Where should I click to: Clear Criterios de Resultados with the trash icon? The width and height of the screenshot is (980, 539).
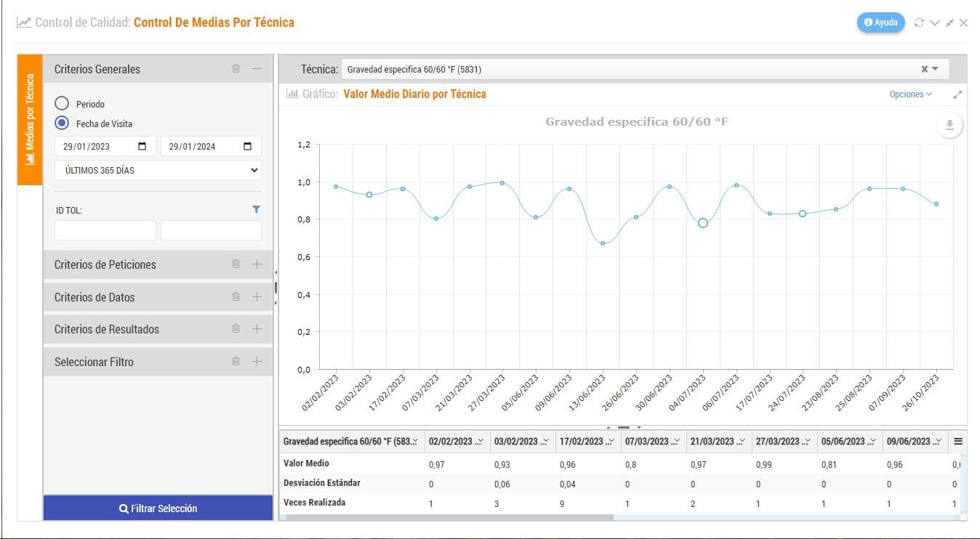pyautogui.click(x=236, y=328)
